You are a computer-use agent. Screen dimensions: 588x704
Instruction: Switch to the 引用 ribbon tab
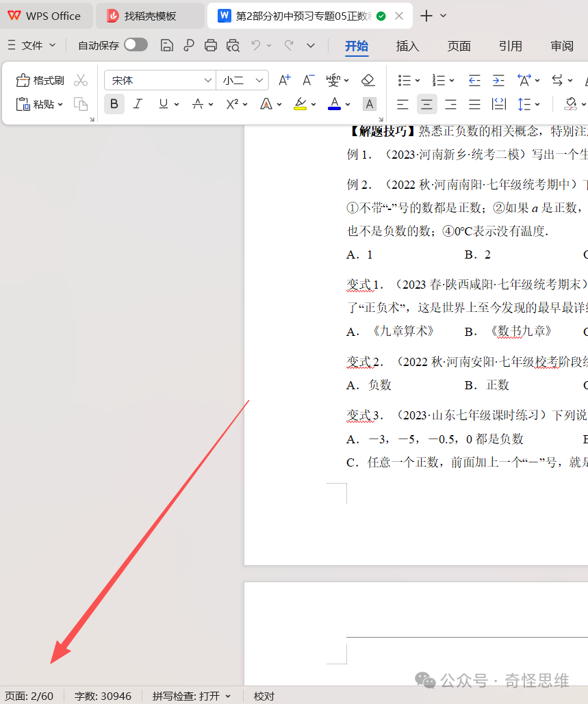510,46
